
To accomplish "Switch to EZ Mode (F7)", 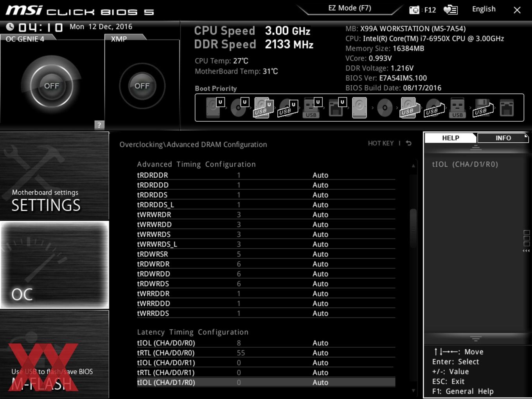I will point(349,8).
